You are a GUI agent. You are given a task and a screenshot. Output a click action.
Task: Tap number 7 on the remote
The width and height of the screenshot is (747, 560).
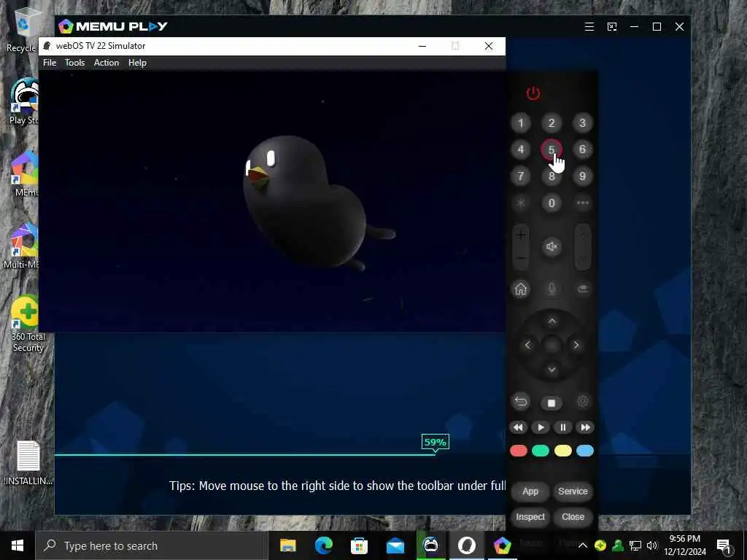521,176
